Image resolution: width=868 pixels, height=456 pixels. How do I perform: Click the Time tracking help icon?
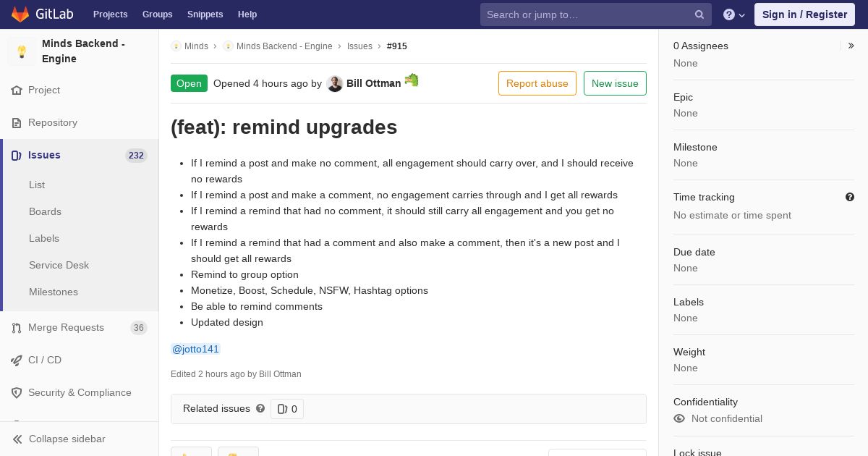click(850, 197)
